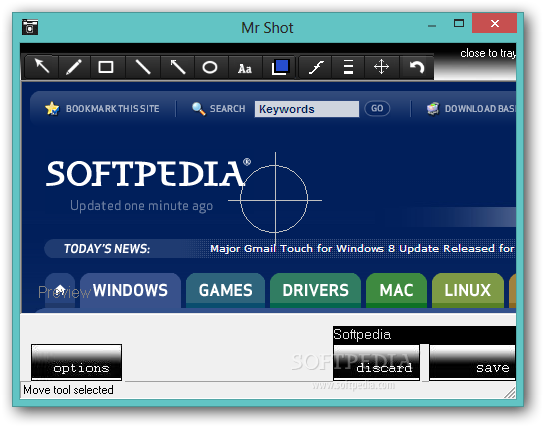Open the options button

click(x=76, y=362)
